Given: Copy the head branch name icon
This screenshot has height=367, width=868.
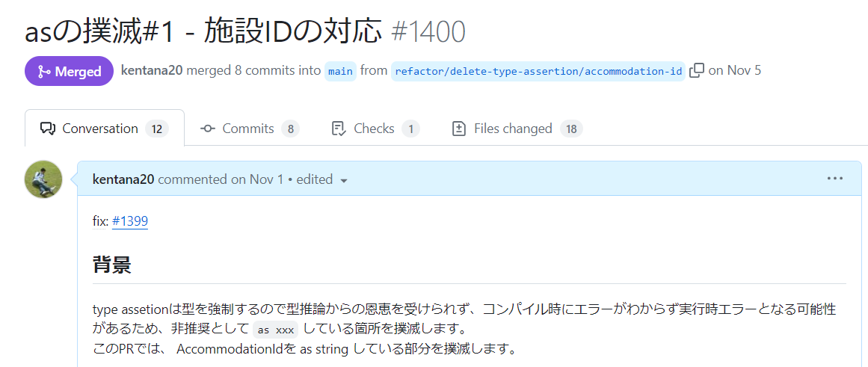Looking at the screenshot, I should click(x=696, y=71).
